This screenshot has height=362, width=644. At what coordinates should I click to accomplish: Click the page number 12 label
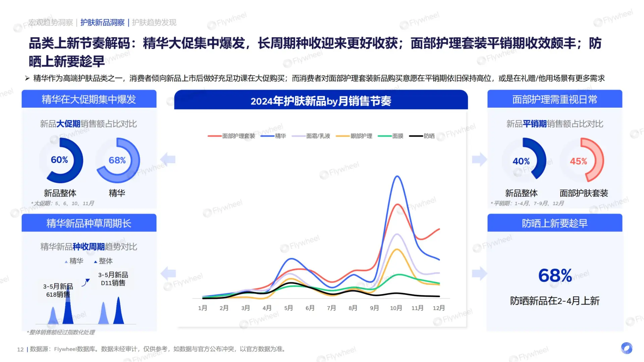(x=20, y=350)
